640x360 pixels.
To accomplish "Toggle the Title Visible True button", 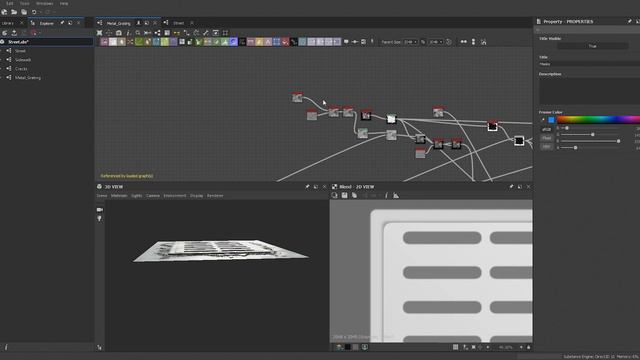I will click(593, 46).
